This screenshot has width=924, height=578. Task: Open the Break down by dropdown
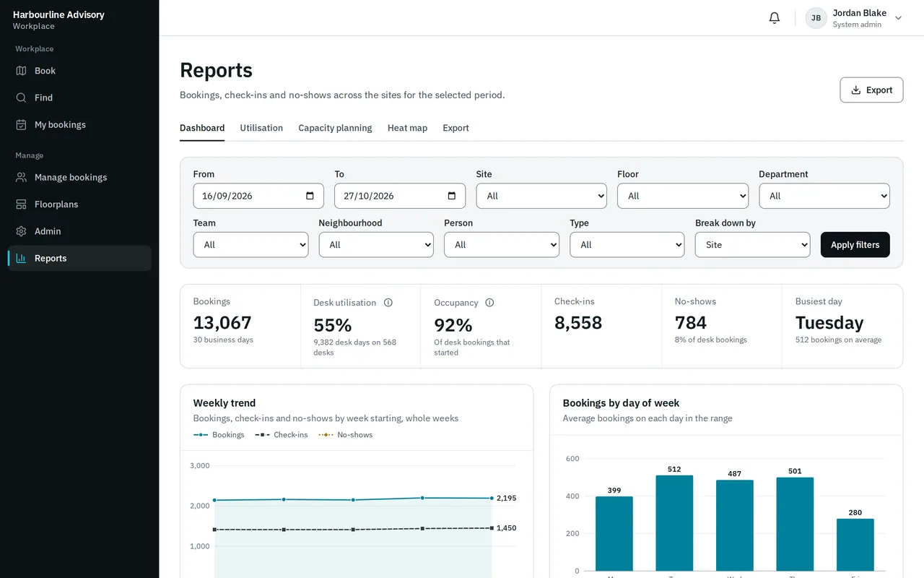pos(753,245)
